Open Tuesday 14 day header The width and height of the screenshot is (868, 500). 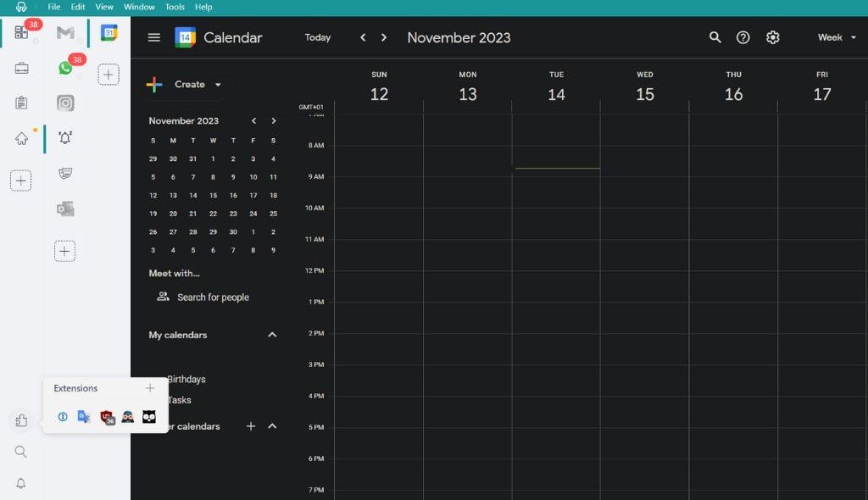coord(556,88)
